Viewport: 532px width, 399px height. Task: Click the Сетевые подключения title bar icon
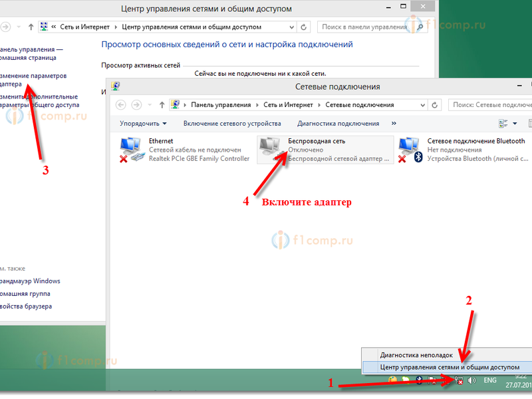coord(115,86)
